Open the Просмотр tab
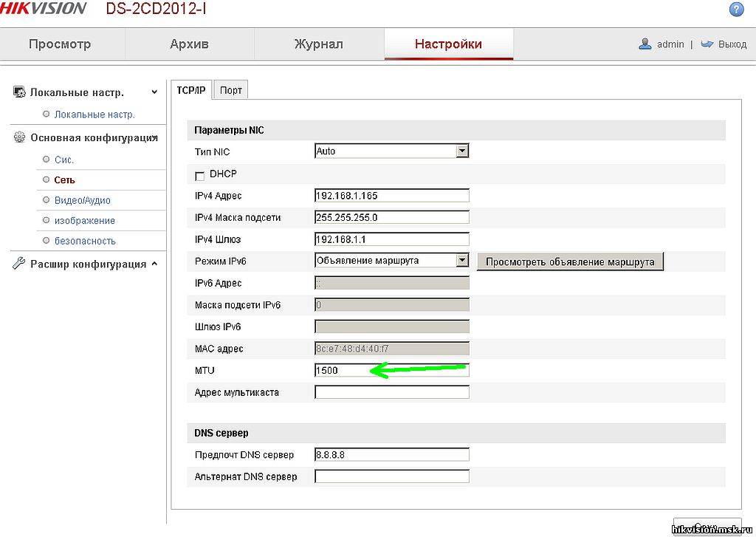Viewport: 756px width, 537px height. click(60, 44)
